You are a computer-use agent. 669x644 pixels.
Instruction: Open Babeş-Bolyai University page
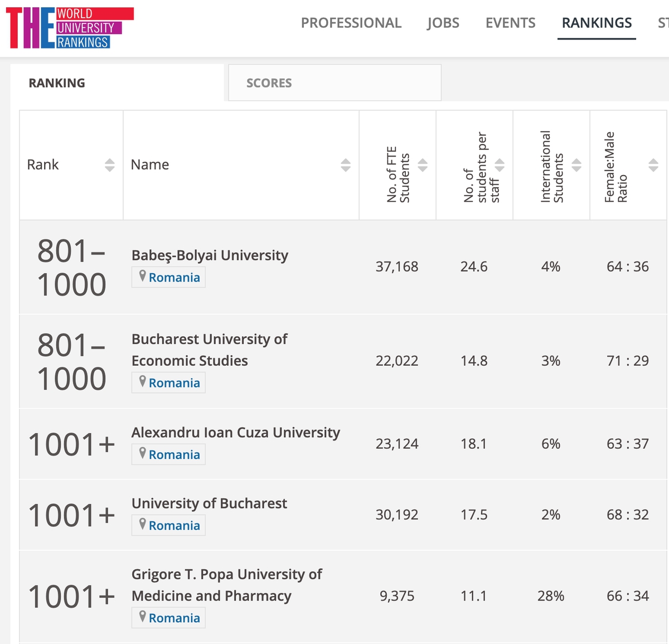coord(210,255)
